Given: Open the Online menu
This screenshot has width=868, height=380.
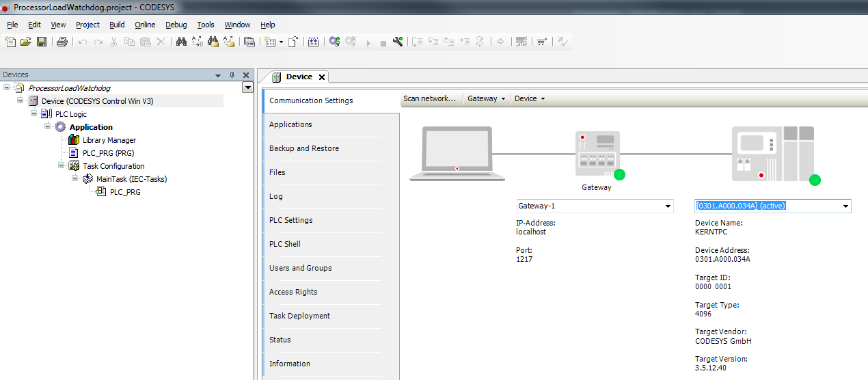Looking at the screenshot, I should [145, 25].
